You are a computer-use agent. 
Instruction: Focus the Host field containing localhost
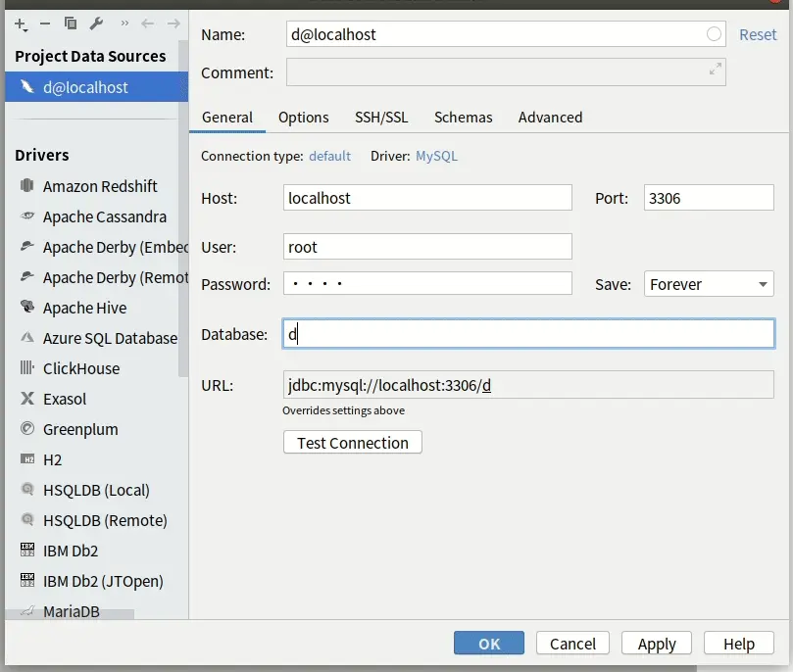[x=427, y=198]
